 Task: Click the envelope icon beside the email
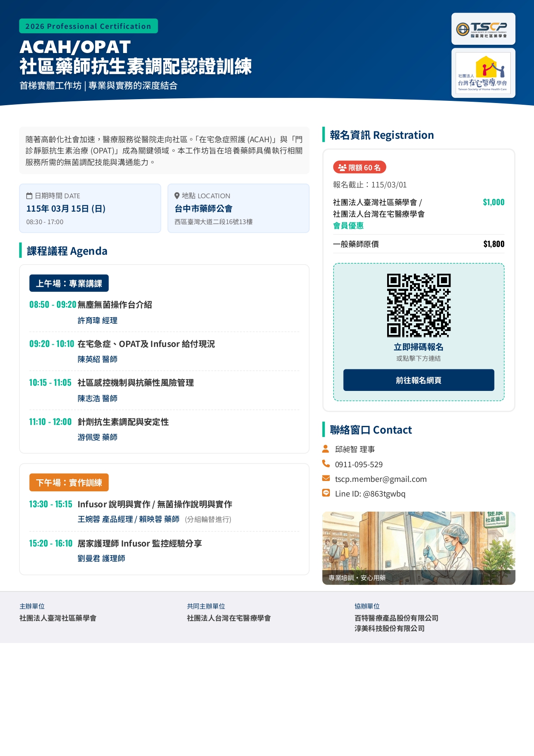(x=326, y=478)
